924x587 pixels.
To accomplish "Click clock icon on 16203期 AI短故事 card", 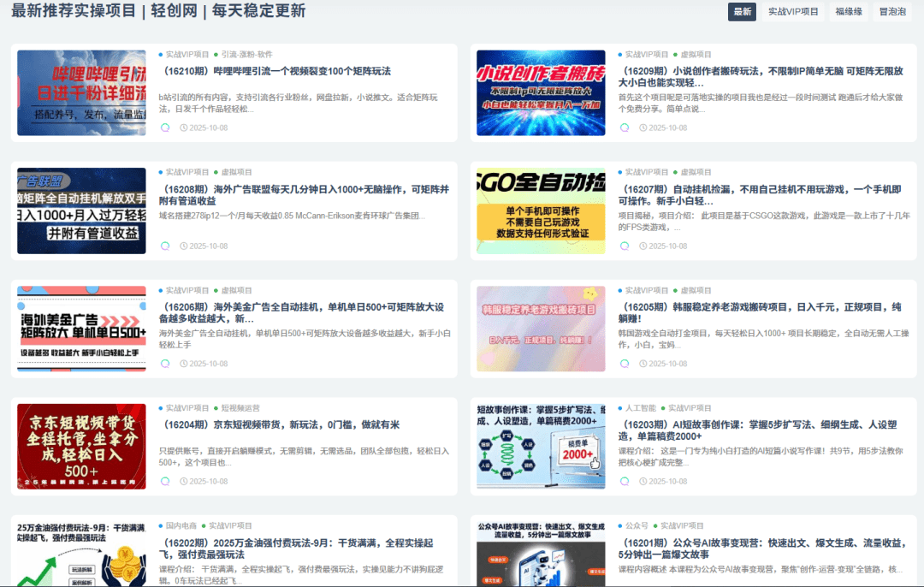I will [x=643, y=481].
